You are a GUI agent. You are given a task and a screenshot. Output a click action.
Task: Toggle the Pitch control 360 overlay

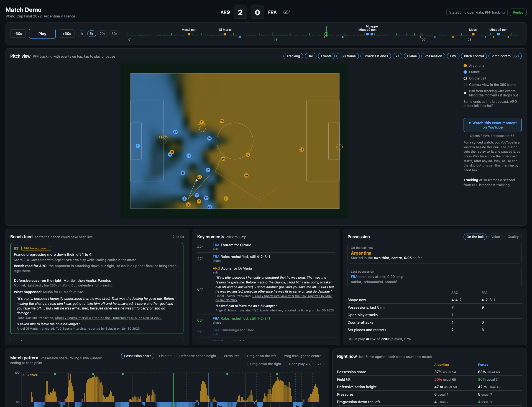tap(505, 56)
